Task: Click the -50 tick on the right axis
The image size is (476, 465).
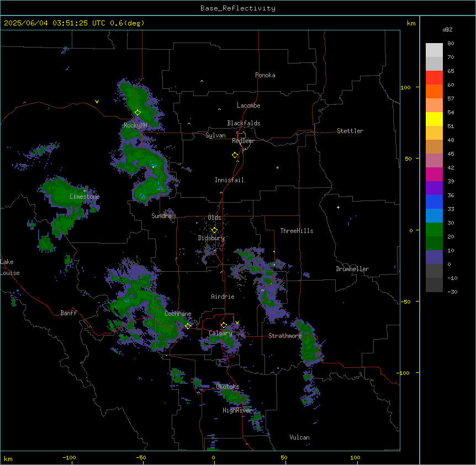Action: pyautogui.click(x=405, y=302)
